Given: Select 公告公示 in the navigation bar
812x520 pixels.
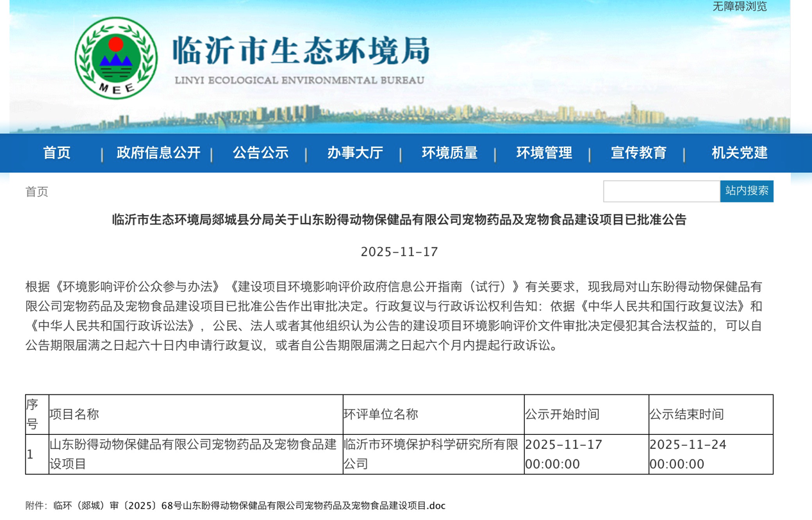Looking at the screenshot, I should pyautogui.click(x=260, y=153).
